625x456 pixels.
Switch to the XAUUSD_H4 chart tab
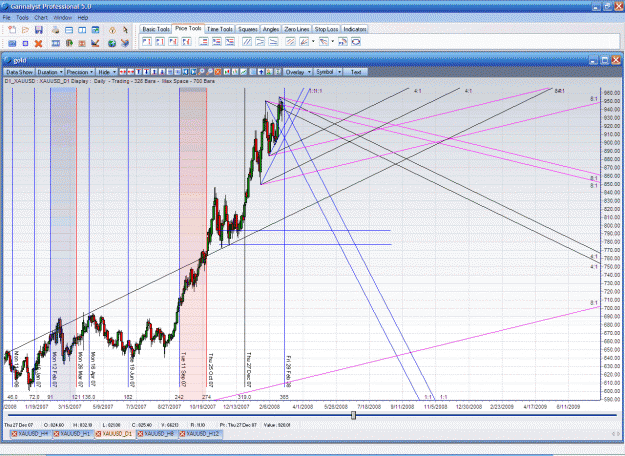coord(30,434)
